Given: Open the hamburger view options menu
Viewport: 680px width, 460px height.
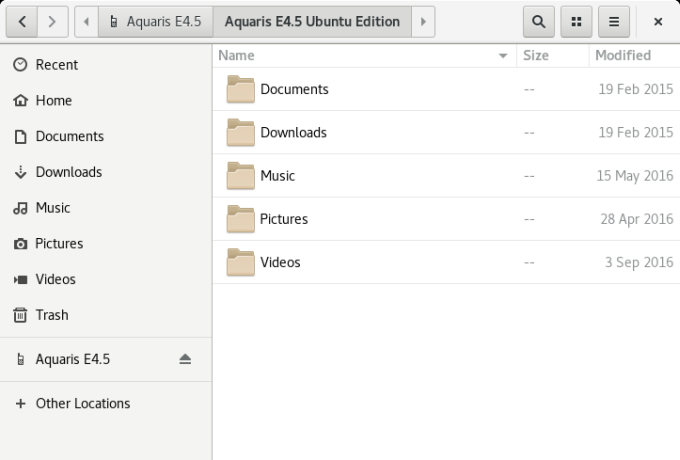Looking at the screenshot, I should (613, 21).
